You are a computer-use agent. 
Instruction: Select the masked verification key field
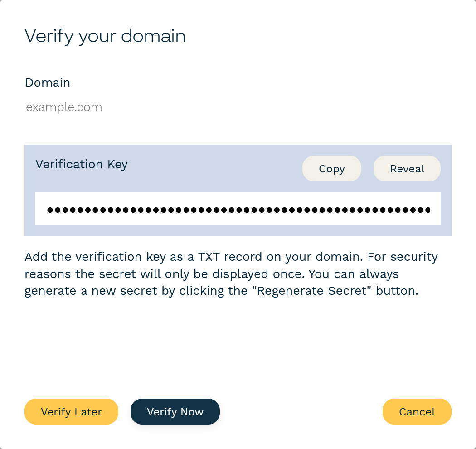238,208
